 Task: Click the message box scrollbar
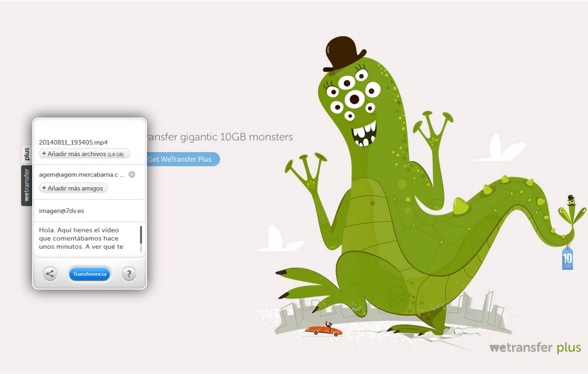coord(141,238)
